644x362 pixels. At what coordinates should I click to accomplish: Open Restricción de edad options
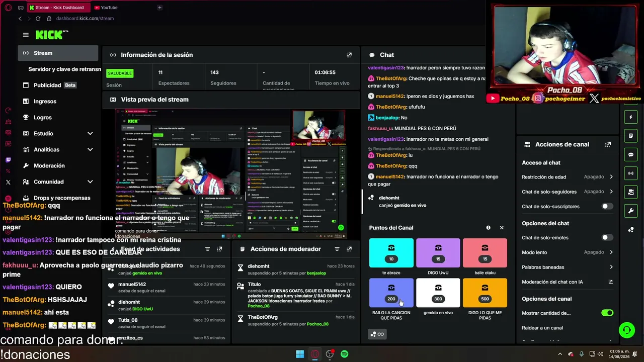click(x=568, y=177)
